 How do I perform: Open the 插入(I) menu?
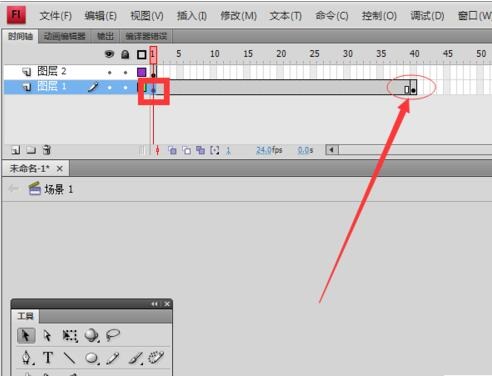[192, 16]
